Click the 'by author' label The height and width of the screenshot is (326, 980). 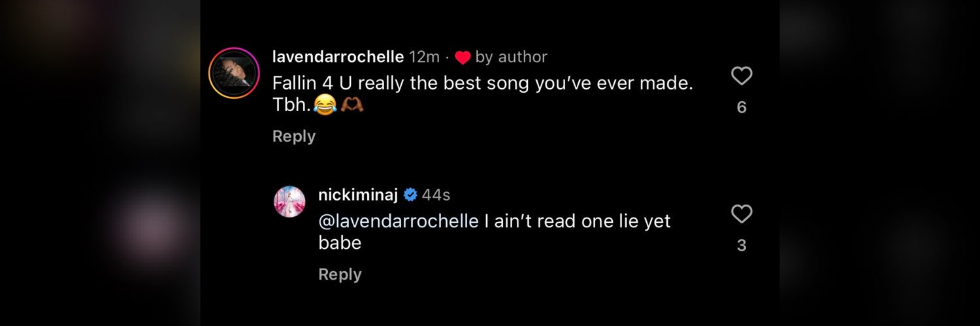[512, 57]
